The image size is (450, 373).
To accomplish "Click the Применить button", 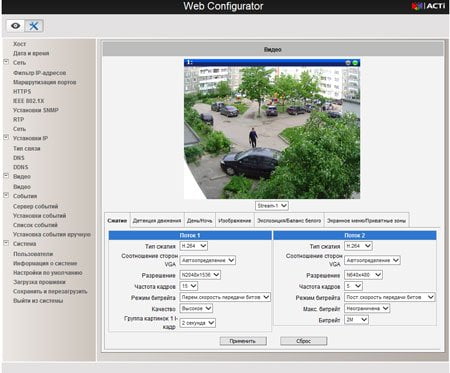I will (243, 341).
